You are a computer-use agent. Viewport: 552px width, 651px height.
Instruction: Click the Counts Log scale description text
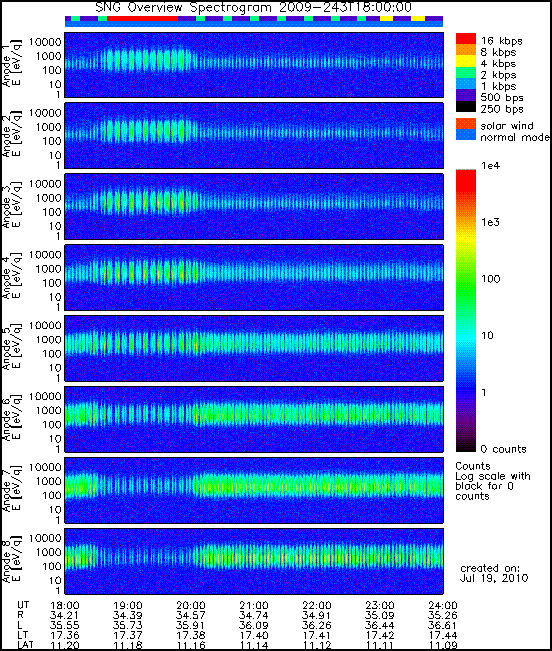[493, 481]
